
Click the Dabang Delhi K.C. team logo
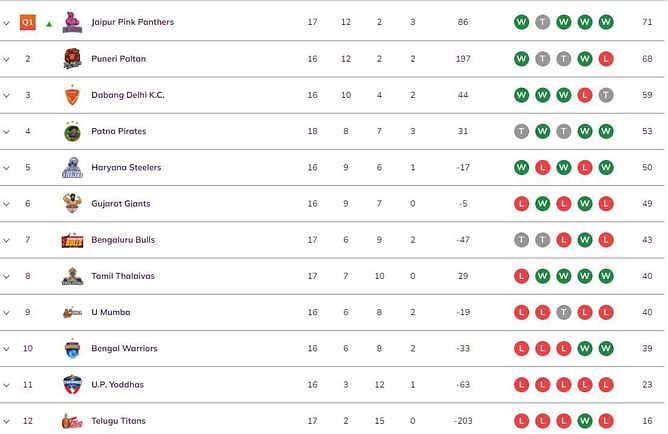point(72,95)
